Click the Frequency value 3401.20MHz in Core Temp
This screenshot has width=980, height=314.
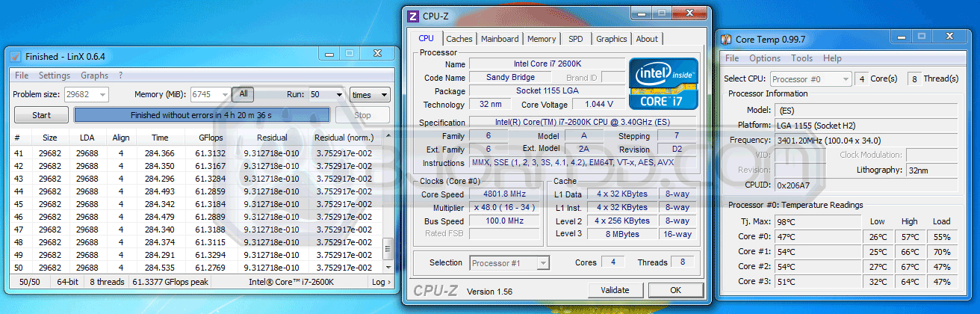pyautogui.click(x=866, y=140)
